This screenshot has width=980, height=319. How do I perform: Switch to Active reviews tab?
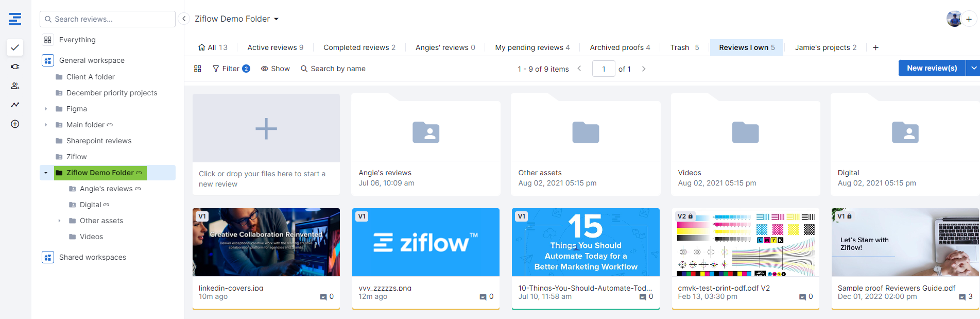(275, 47)
